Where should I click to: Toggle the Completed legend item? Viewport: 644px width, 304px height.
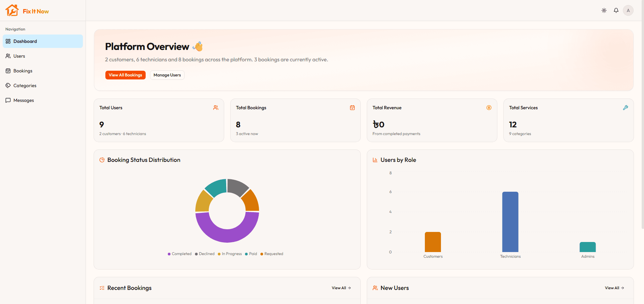(180, 254)
